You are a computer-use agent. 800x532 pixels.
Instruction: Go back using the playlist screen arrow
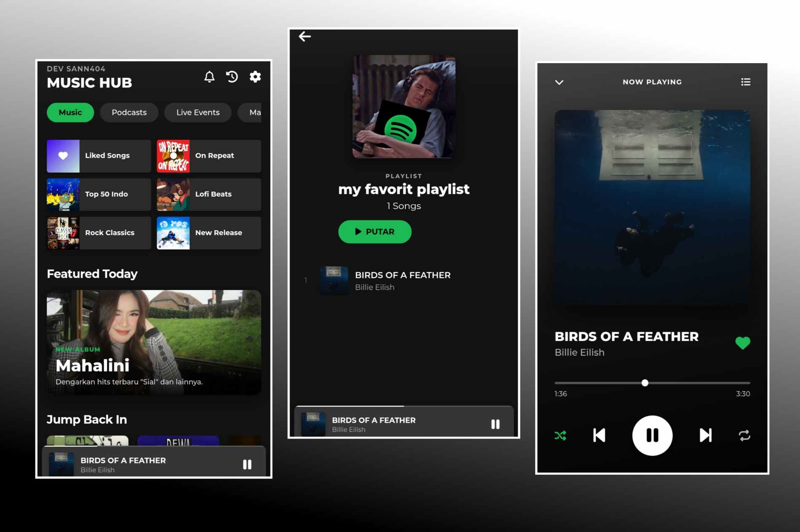[305, 37]
